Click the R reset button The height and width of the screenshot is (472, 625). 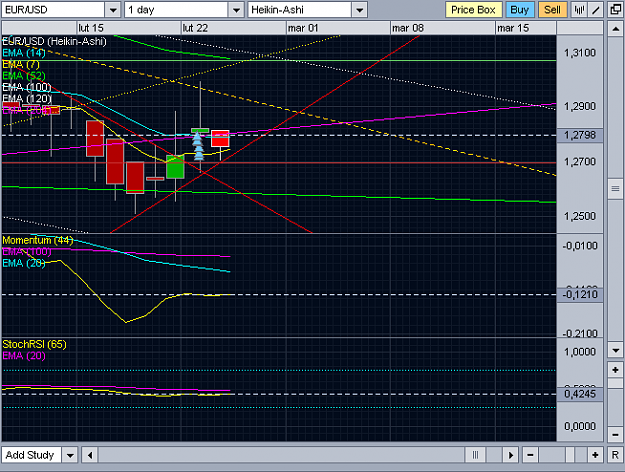[615, 455]
